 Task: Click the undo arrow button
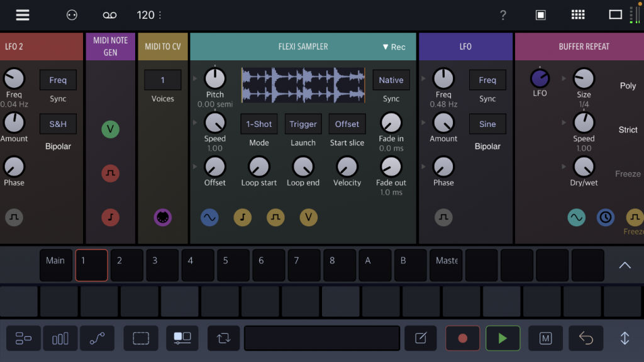[586, 338]
